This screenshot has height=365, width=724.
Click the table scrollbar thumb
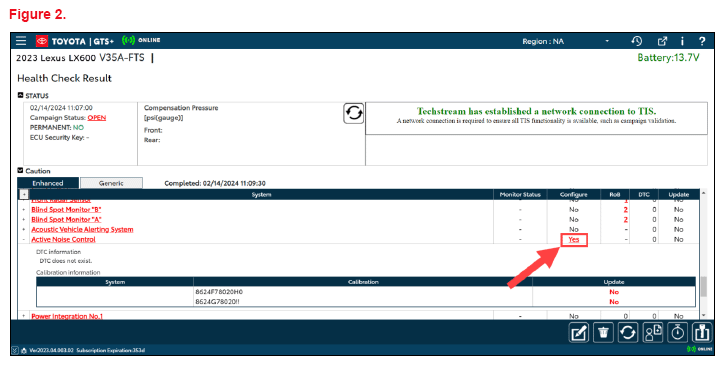click(703, 286)
